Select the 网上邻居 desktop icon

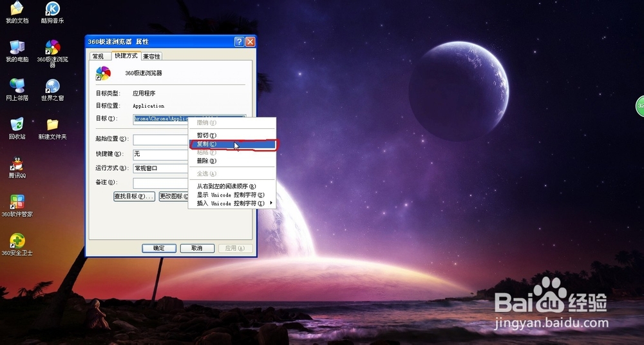[17, 90]
